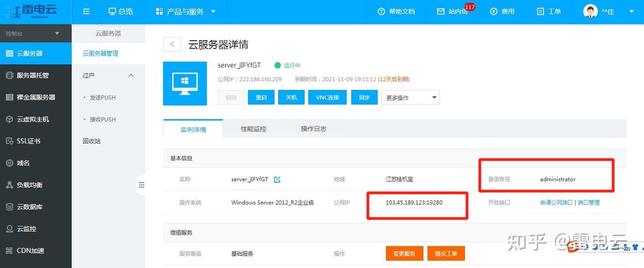Click the 云服务器详情 page title
Screen dimensions: 644x268
pos(218,44)
